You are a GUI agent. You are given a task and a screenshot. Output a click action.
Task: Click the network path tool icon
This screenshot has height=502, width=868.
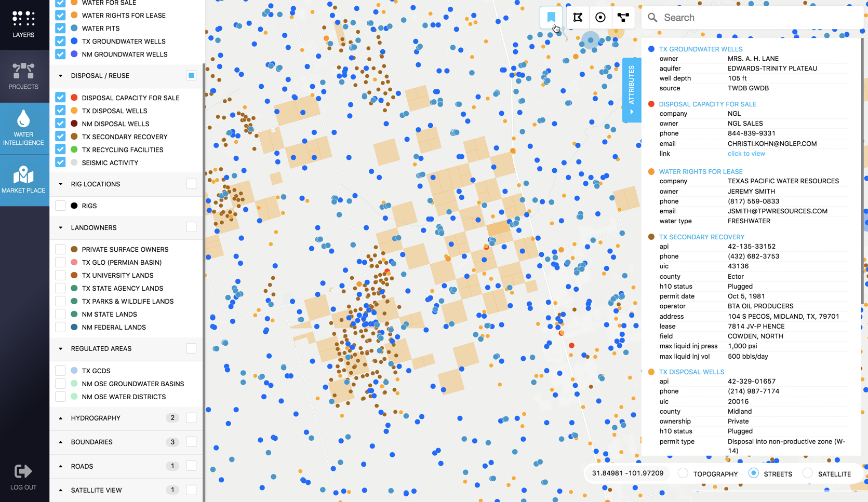point(623,17)
